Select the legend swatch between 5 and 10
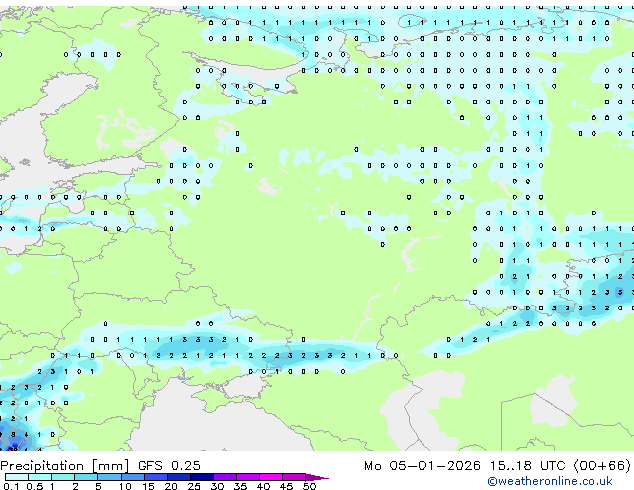634x490 pixels. 110,477
